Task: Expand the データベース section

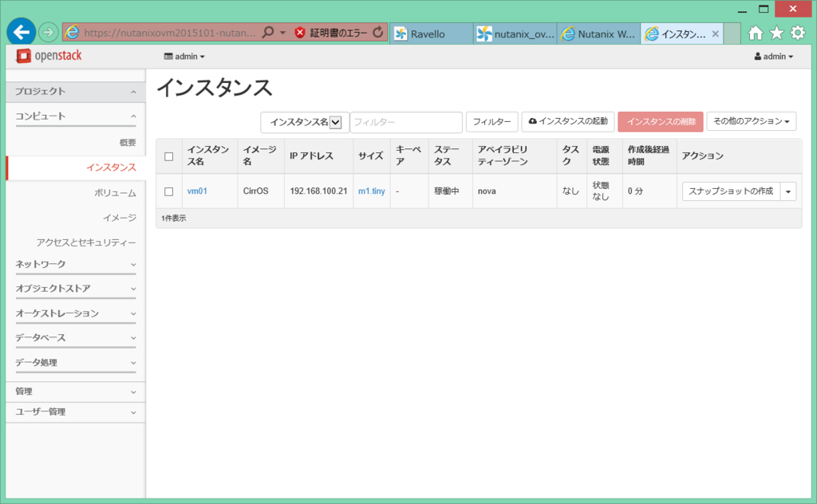Action: pos(76,338)
